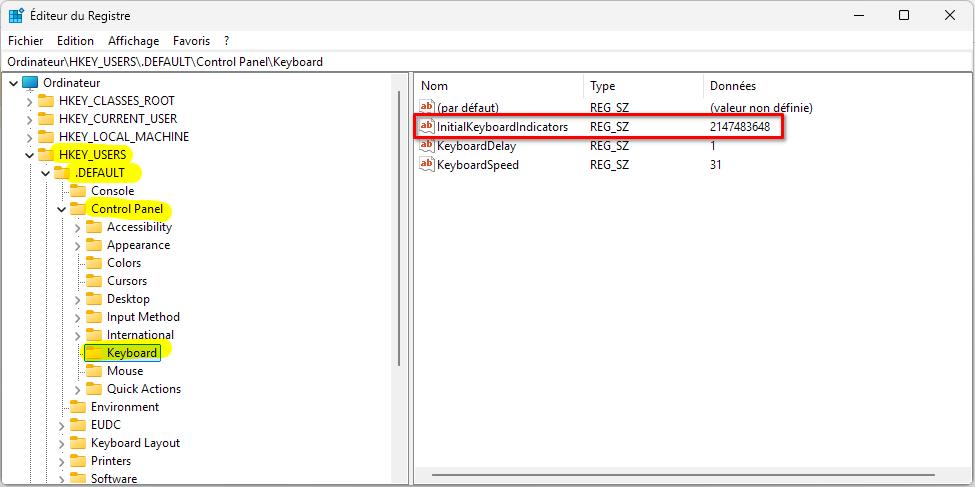Collapse the .DEFAULT node chevron

coord(45,174)
